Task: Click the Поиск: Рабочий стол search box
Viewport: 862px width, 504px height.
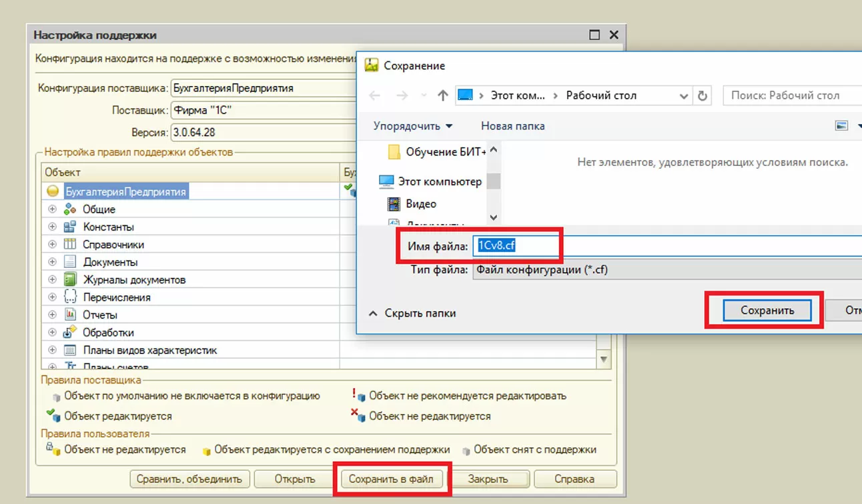Action: 793,95
